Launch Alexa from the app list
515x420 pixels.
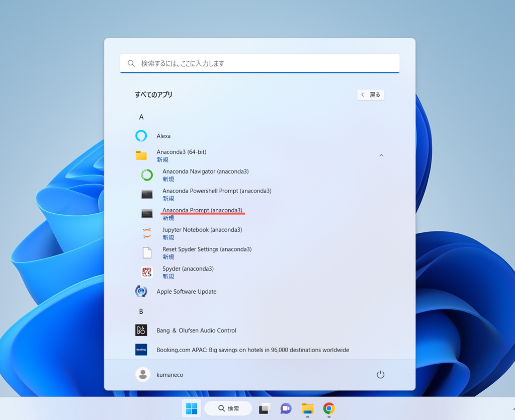[x=163, y=136]
